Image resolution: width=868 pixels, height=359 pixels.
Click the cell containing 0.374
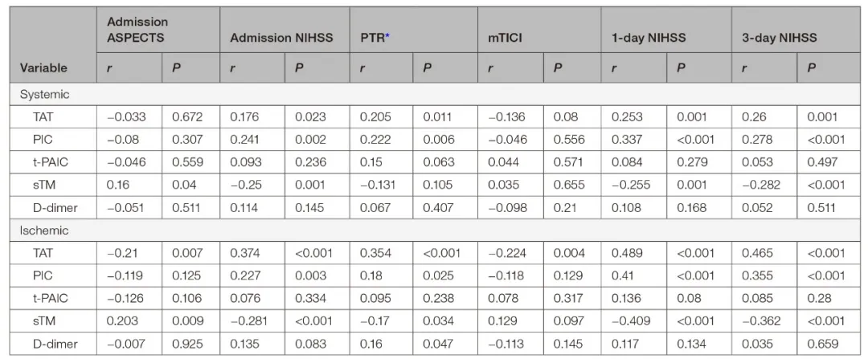point(245,253)
